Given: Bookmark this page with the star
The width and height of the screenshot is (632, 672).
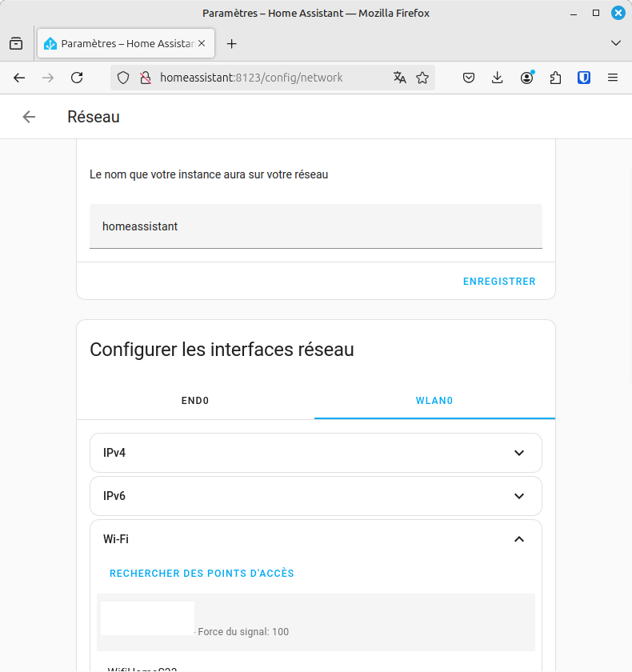Looking at the screenshot, I should [422, 78].
